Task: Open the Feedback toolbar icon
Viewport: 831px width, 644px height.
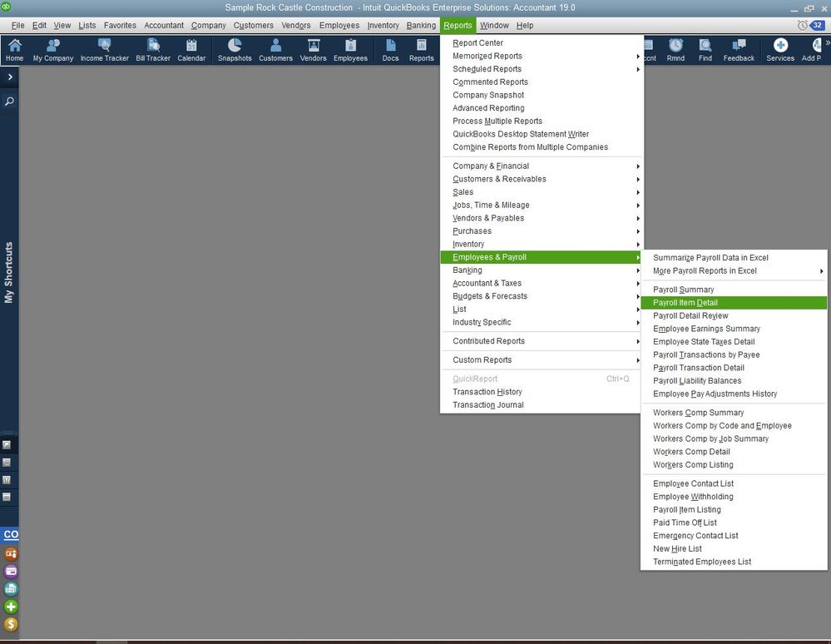Action: pyautogui.click(x=739, y=50)
